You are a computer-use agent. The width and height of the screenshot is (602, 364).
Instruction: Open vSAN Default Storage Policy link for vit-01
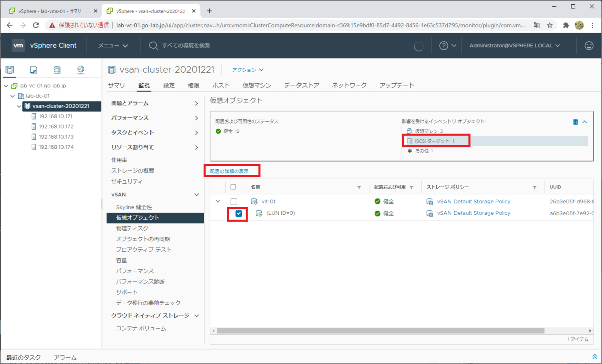pyautogui.click(x=474, y=201)
